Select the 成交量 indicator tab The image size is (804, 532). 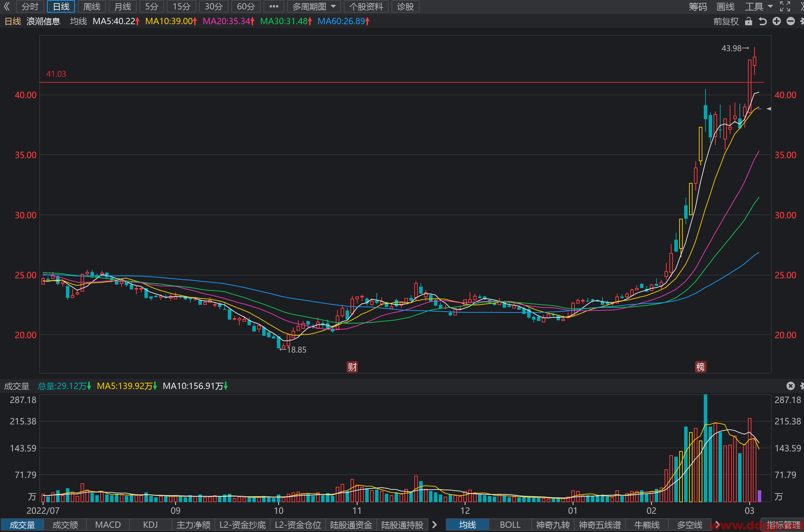click(x=22, y=525)
